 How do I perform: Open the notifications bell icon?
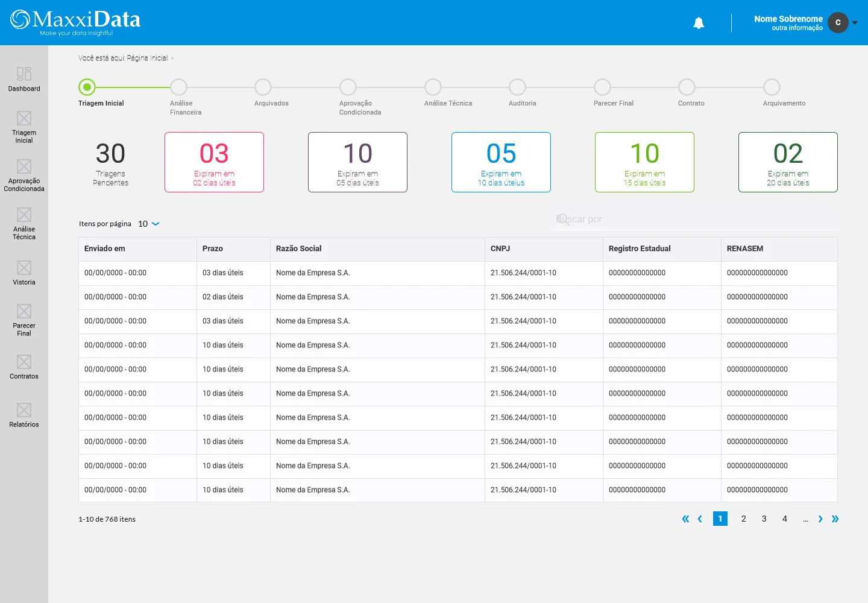coord(699,23)
